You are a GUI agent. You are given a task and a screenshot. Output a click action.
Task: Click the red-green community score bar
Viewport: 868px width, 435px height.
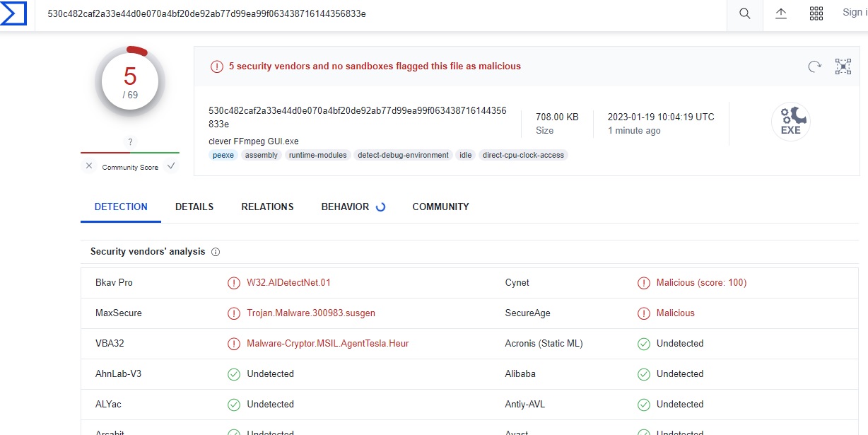[130, 152]
